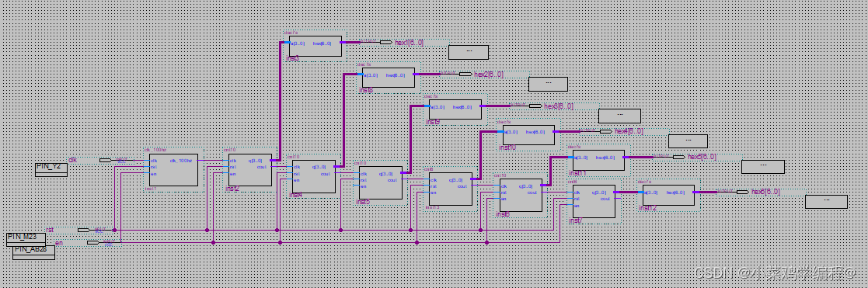
Task: Click the clk input pin symbol
Action: pyautogui.click(x=105, y=161)
